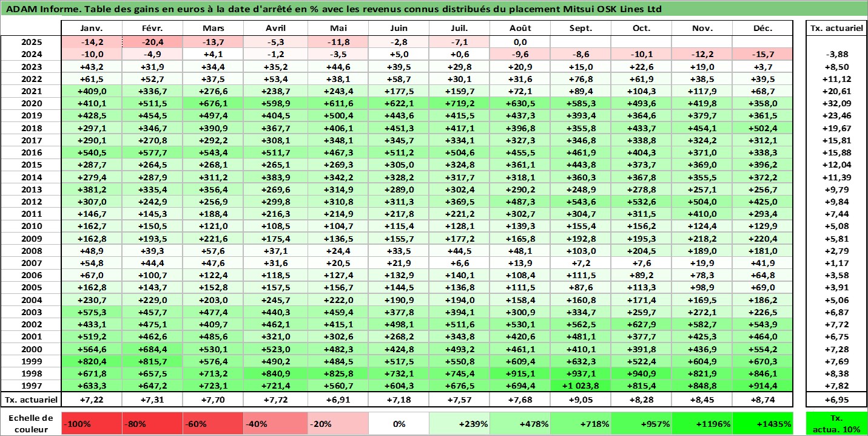Select the 2025 year row label
Screen dimensions: 868x436
tap(31, 42)
